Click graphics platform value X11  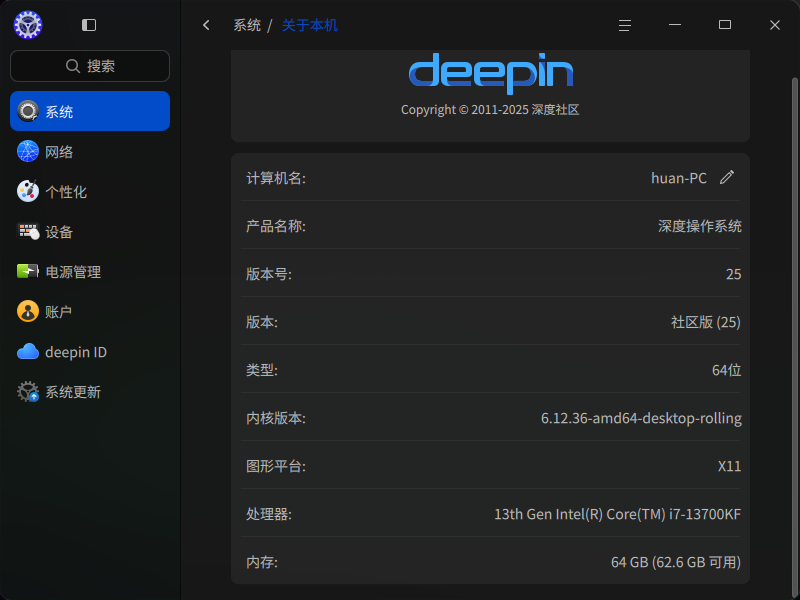click(x=730, y=466)
